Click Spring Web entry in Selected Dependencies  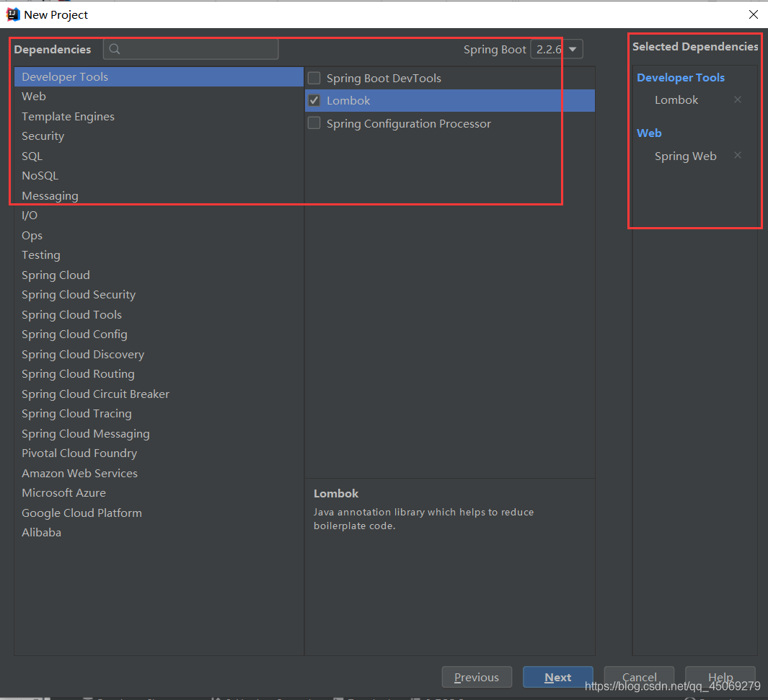[x=685, y=156]
